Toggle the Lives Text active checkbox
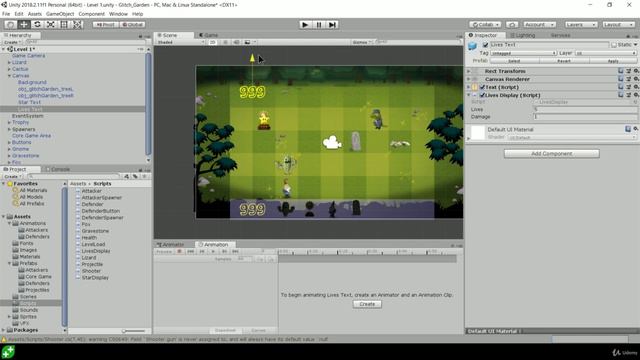 tap(485, 45)
